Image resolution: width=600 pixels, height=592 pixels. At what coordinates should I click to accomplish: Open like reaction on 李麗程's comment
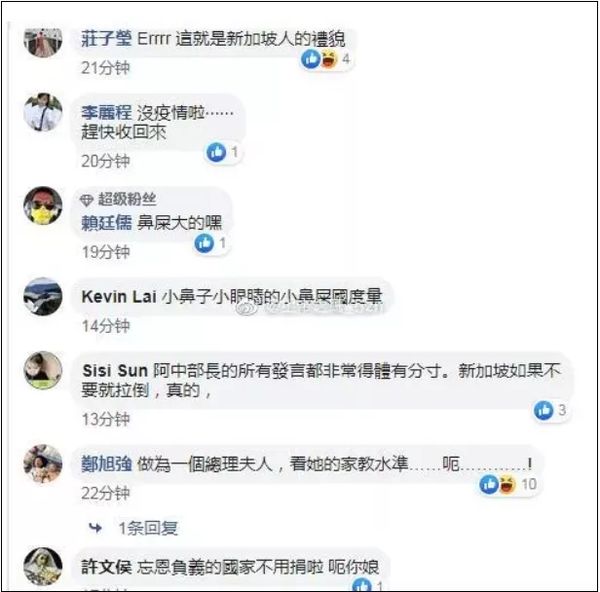(216, 152)
